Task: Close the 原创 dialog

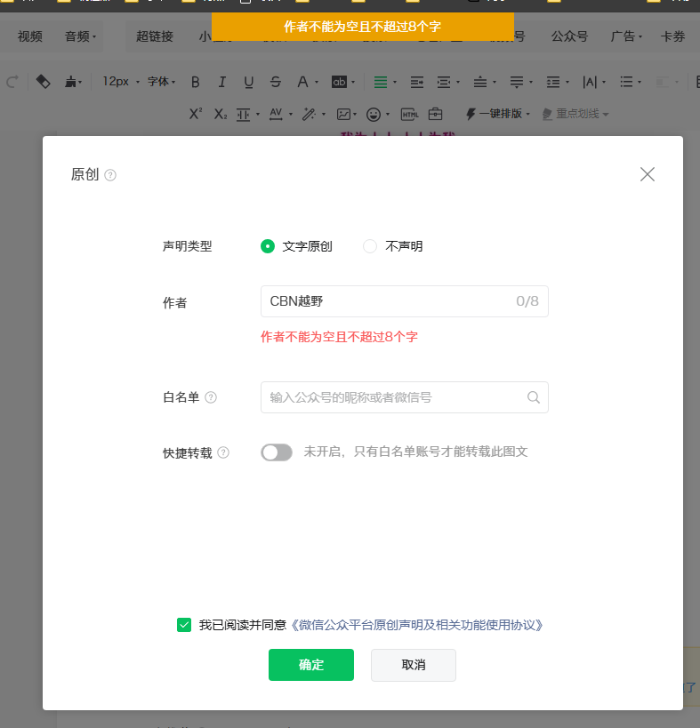Action: pos(647,174)
